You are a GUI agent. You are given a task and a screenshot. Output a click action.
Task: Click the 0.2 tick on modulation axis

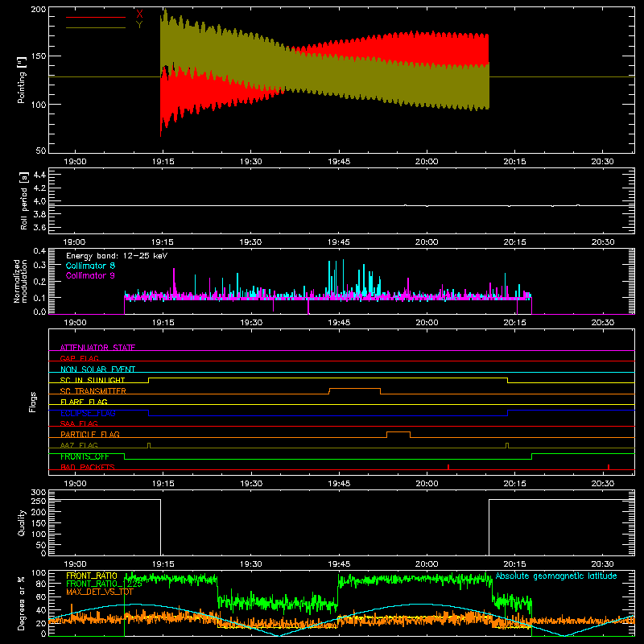(x=39, y=282)
